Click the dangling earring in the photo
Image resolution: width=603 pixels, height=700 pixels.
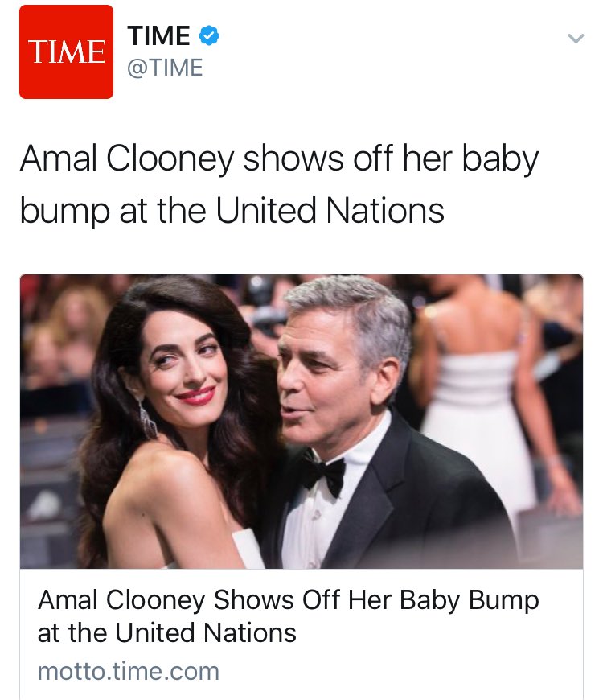[x=147, y=418]
